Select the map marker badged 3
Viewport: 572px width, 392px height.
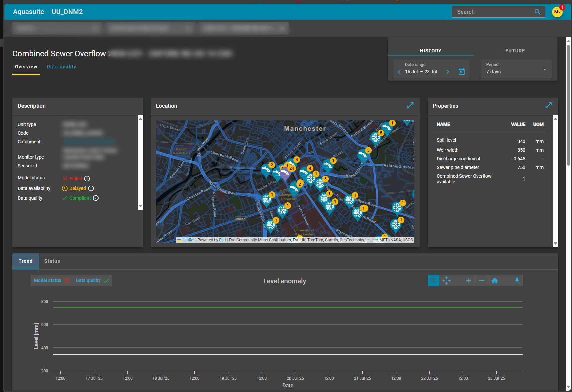pos(363,155)
